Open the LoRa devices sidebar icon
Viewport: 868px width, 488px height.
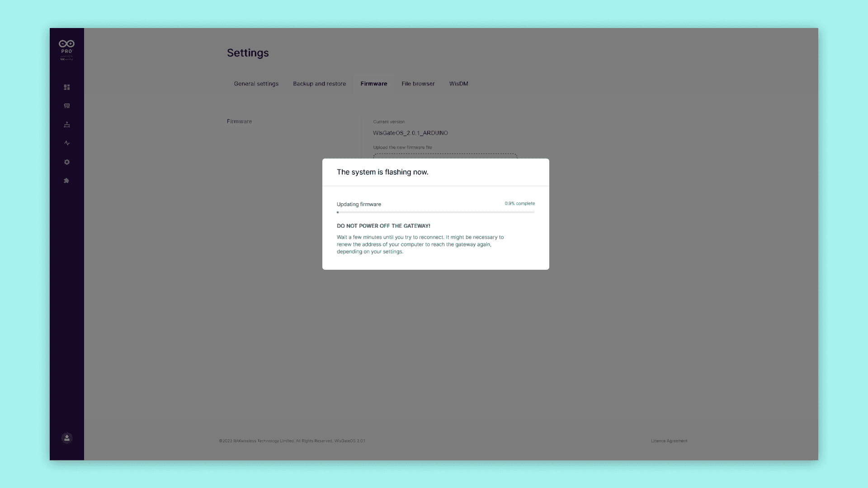point(67,106)
